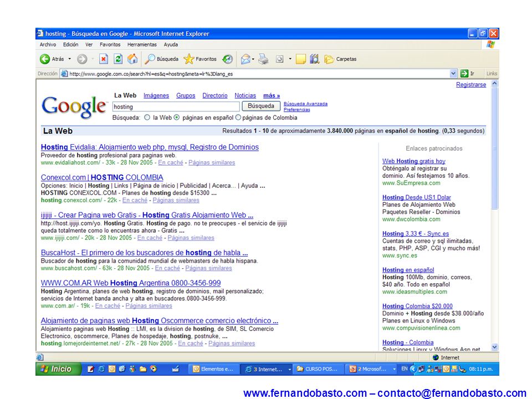Open Favoritos star panel
Screen dimensions: 532x399
click(x=200, y=59)
